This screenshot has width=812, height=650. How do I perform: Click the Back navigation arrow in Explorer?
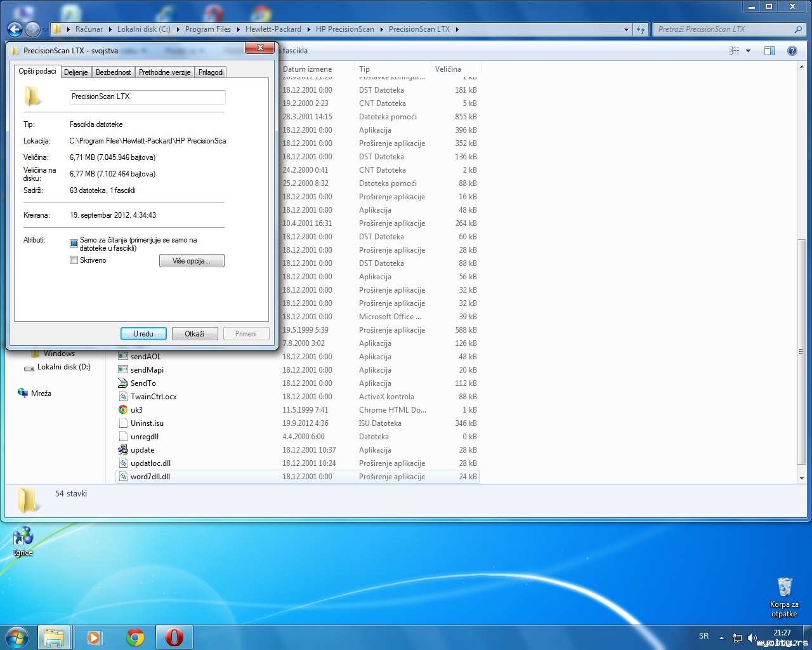coord(15,29)
